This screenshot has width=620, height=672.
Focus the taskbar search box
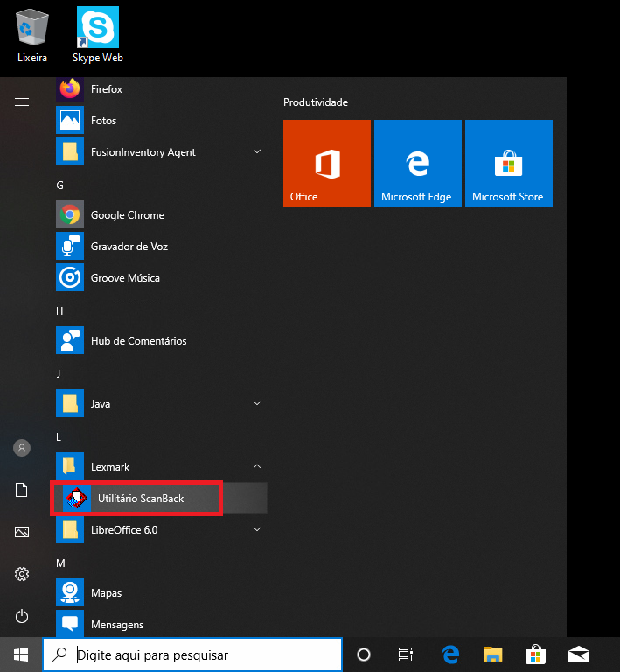(192, 654)
